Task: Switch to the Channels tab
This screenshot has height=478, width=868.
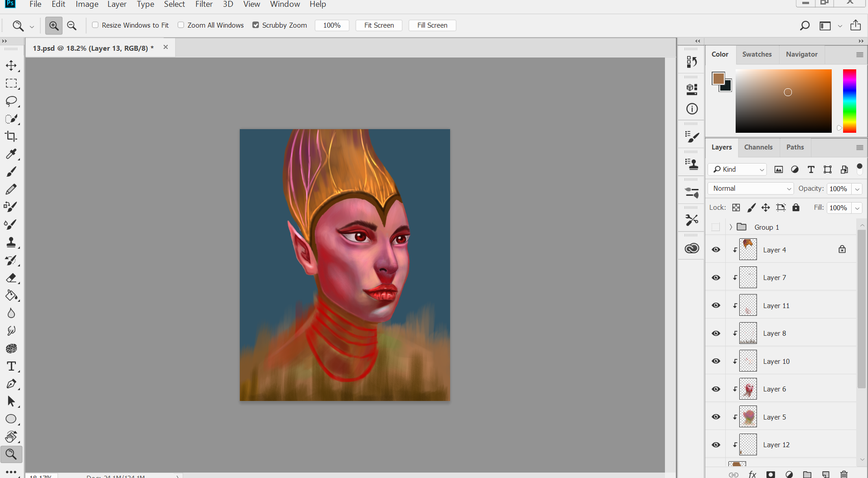Action: 758,147
